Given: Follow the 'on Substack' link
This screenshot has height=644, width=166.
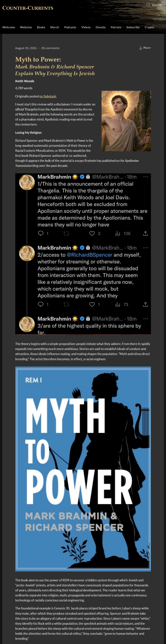Looking at the screenshot, I should 48,96.
